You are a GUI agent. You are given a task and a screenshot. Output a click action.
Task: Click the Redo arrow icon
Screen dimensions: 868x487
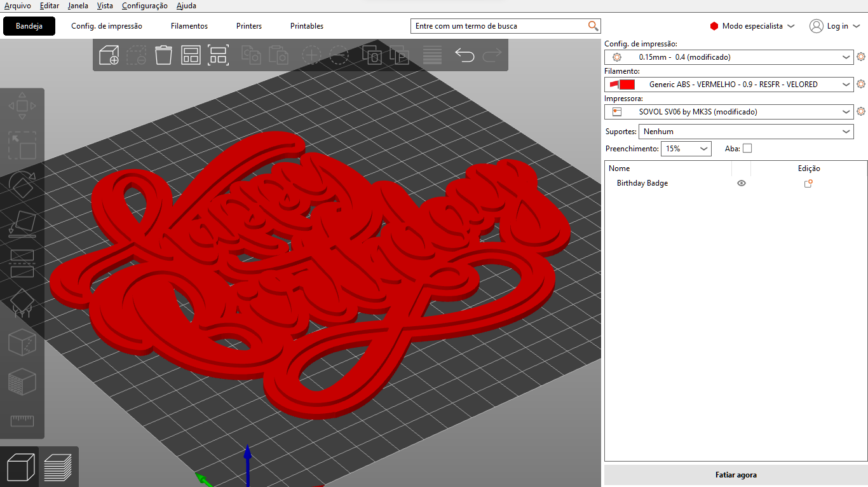point(492,55)
